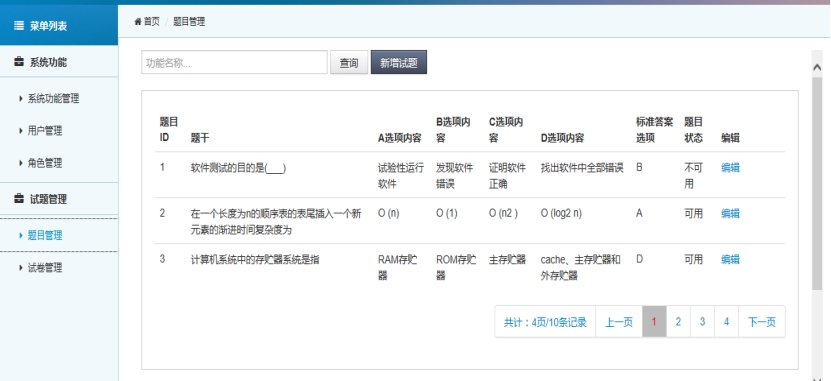This screenshot has height=381, width=831.
Task: Go to 首页 breadcrumb link
Action: pos(151,22)
